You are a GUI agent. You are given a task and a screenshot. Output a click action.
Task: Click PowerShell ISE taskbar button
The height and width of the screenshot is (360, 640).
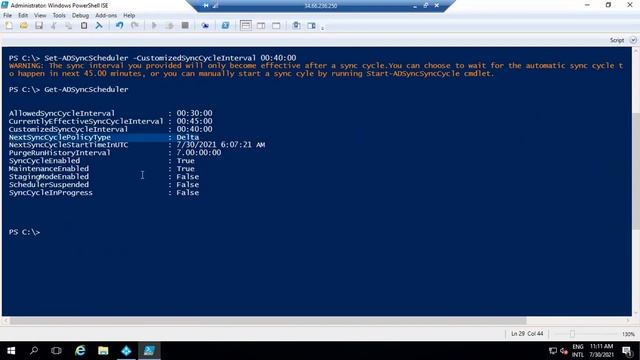149,351
